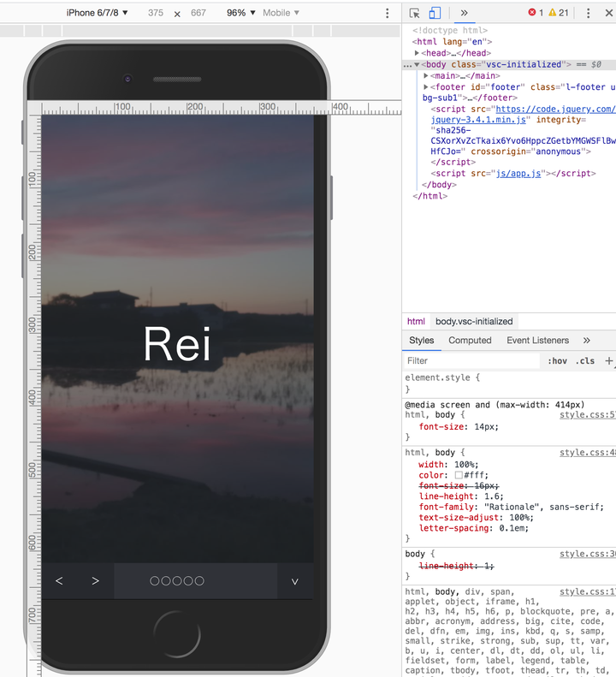Click the 375 width field

click(156, 13)
